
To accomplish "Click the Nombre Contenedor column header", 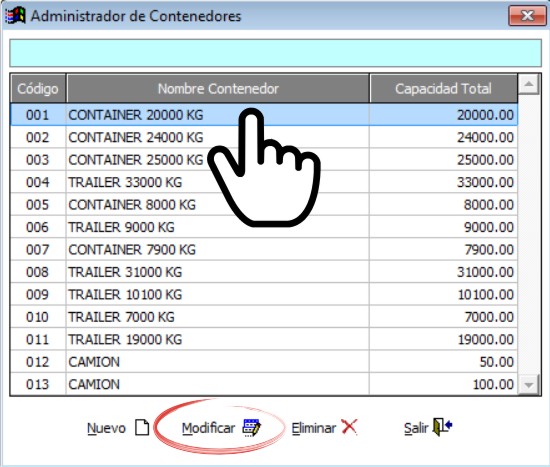I will [x=218, y=88].
